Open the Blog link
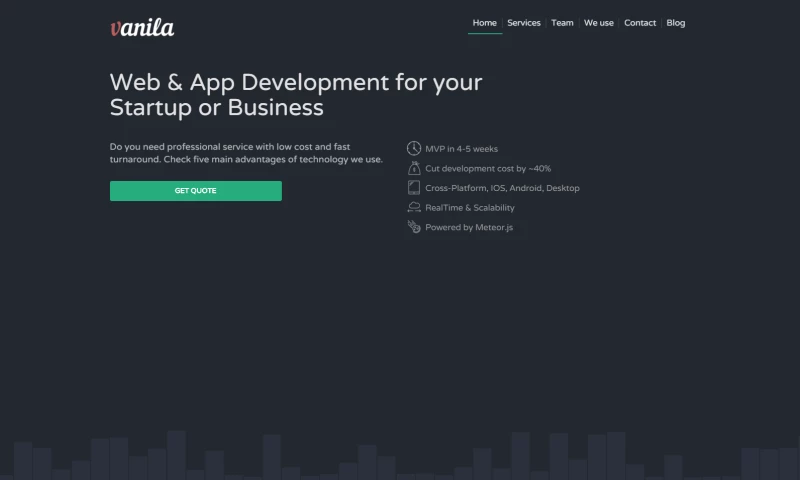This screenshot has width=800, height=480. tap(676, 23)
